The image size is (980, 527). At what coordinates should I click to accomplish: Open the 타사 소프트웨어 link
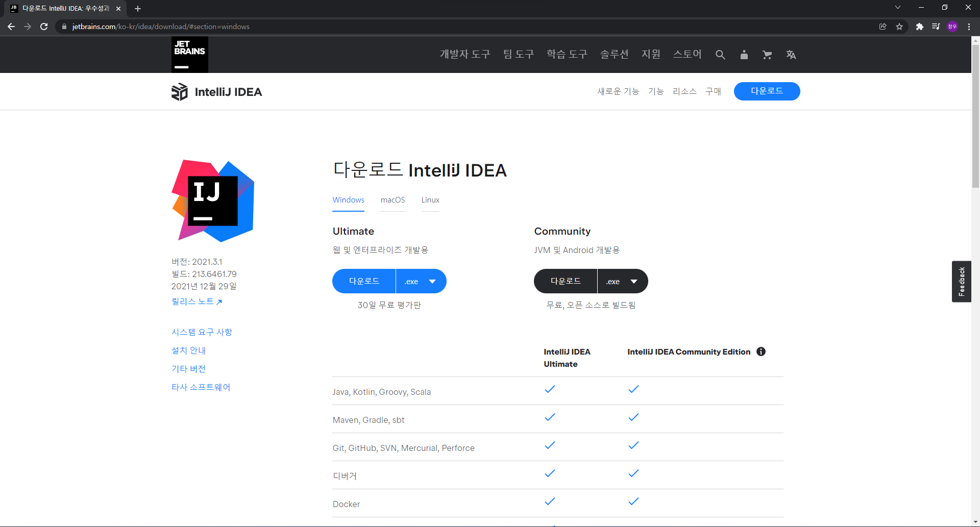tap(201, 387)
